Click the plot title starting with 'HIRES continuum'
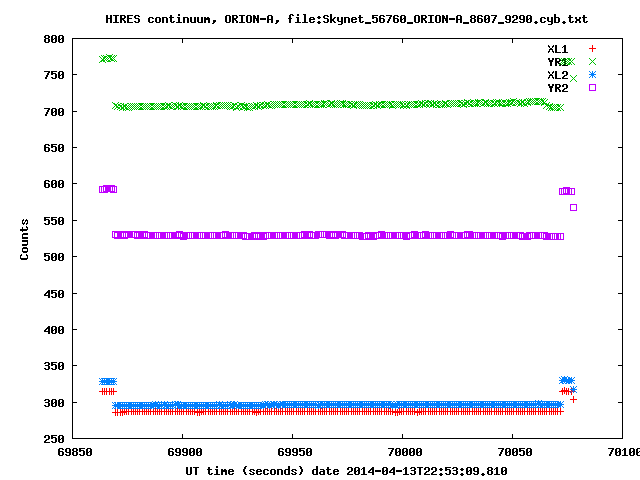Viewport: 640px width, 480px height. [347, 19]
